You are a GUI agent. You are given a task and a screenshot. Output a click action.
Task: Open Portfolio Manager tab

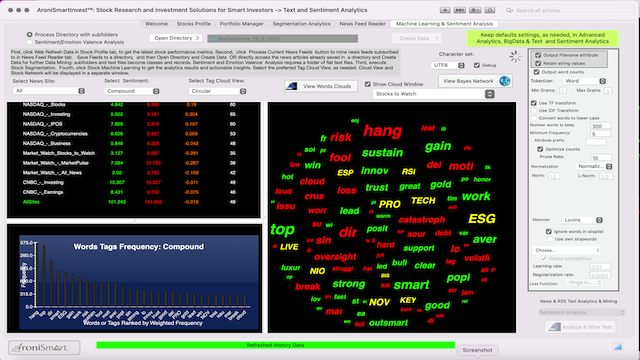tap(242, 24)
